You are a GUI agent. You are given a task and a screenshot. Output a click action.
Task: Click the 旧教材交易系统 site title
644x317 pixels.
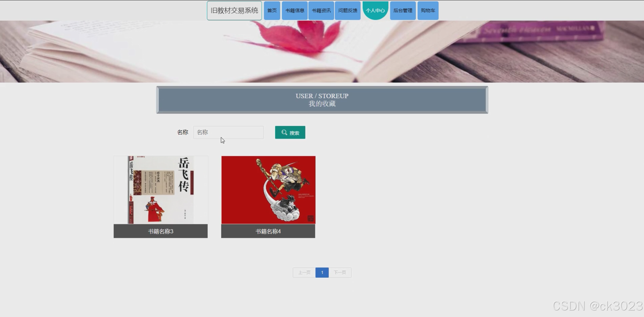tap(234, 11)
